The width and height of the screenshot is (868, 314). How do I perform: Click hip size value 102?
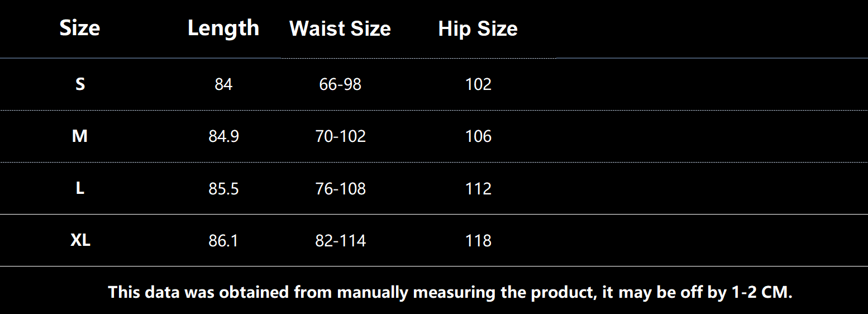pos(478,84)
